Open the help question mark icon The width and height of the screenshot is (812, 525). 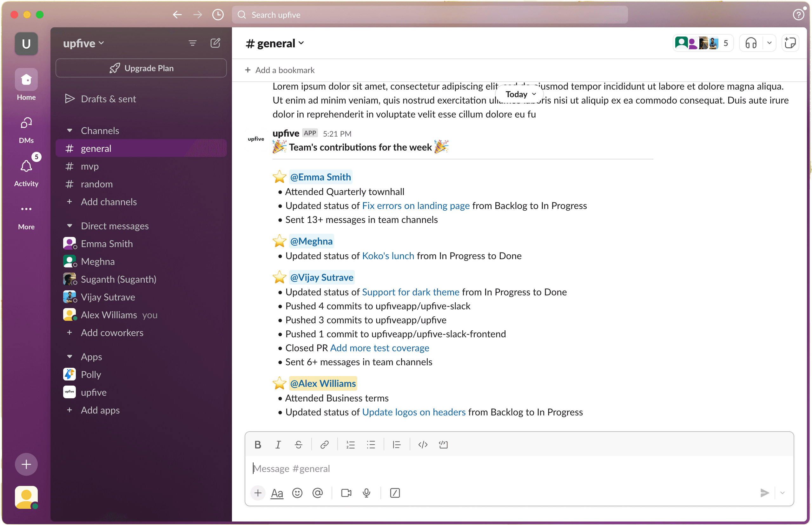798,15
